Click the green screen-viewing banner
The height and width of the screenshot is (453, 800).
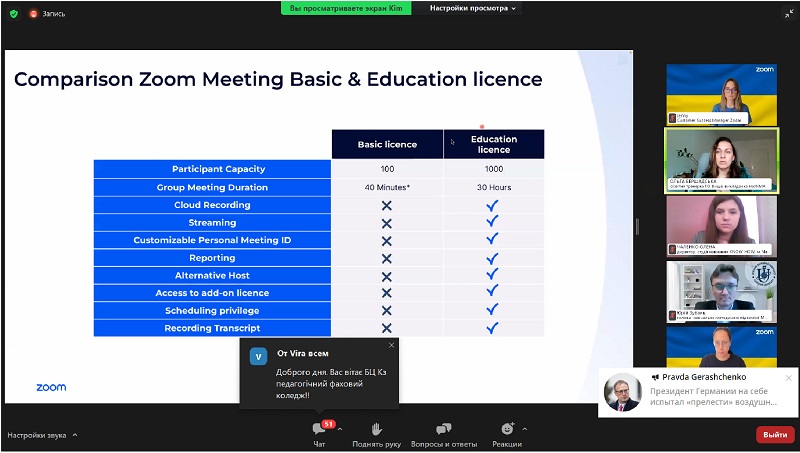pos(346,8)
